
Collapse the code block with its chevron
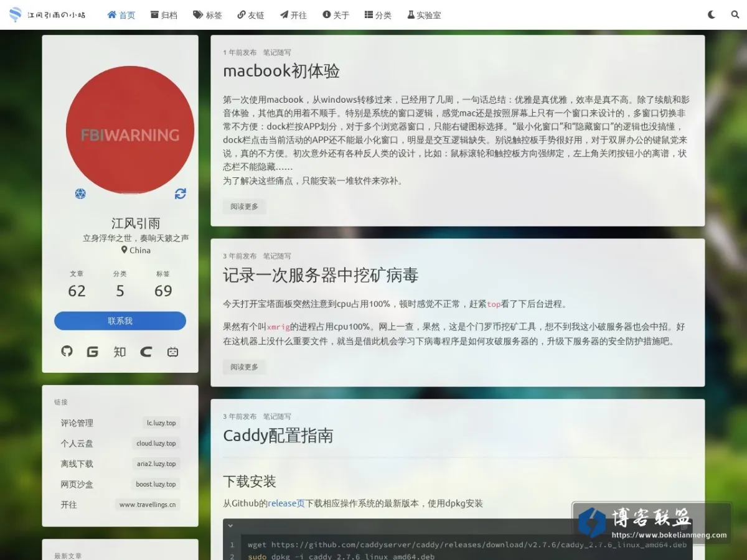pos(230,526)
